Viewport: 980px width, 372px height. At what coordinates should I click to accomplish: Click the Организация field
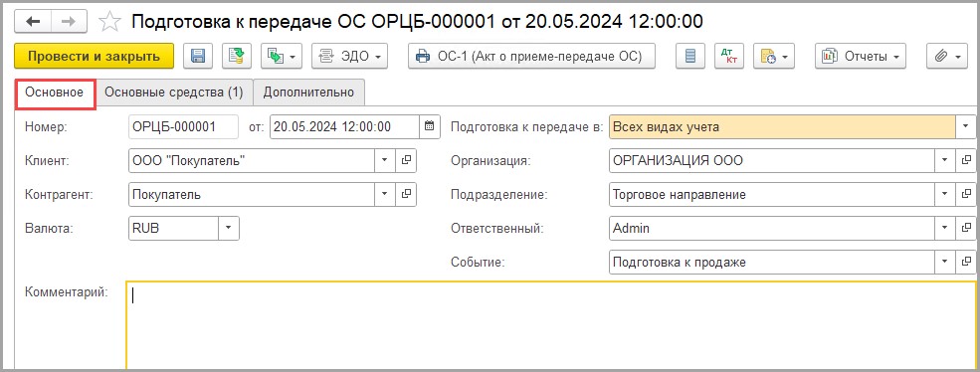click(771, 161)
